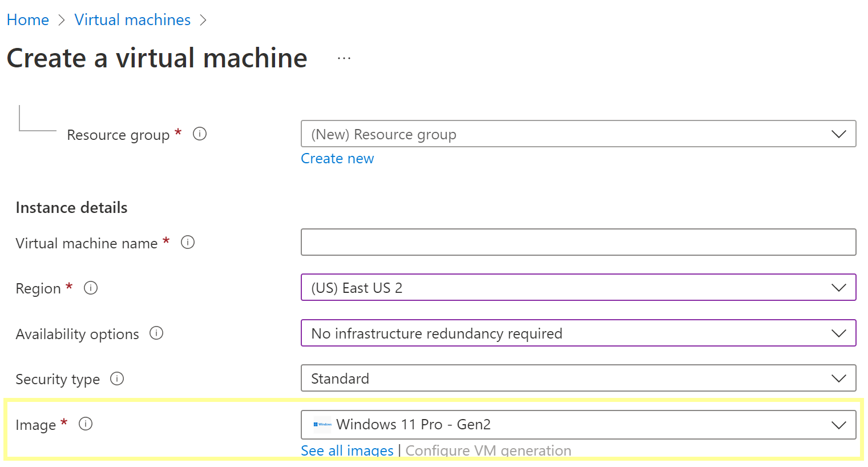The height and width of the screenshot is (467, 868).
Task: Click the Instance details heading
Action: point(71,208)
